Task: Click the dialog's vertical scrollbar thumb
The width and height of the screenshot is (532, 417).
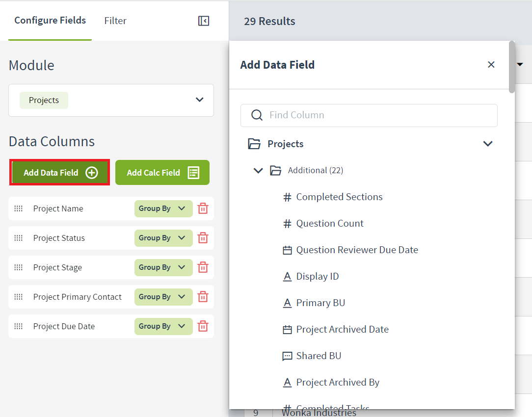Action: point(512,66)
